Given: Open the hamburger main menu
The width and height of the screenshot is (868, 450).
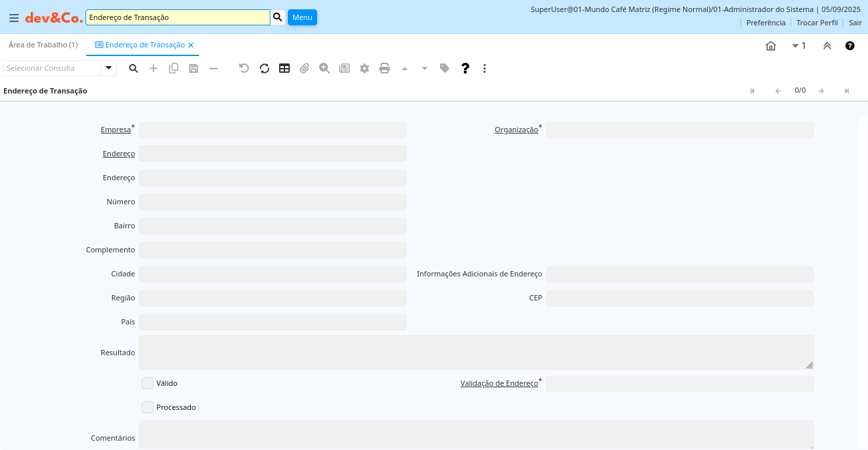Looking at the screenshot, I should pos(13,18).
